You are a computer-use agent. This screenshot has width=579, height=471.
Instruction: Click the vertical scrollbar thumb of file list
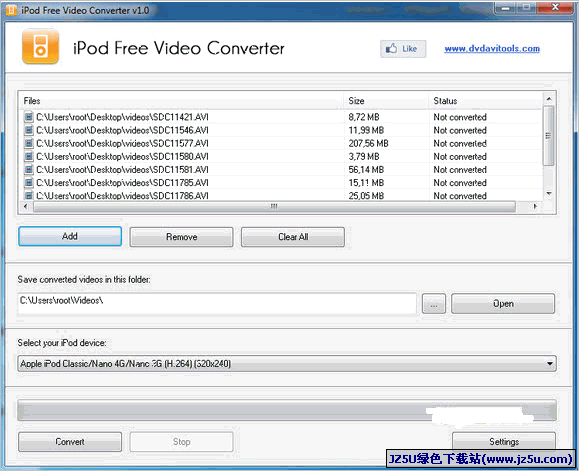pyautogui.click(x=549, y=135)
